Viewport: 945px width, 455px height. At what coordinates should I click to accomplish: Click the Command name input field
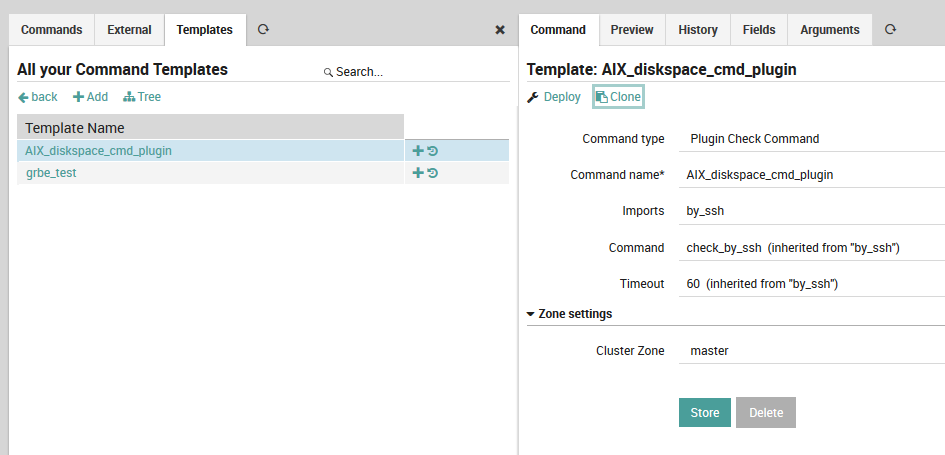pos(810,175)
